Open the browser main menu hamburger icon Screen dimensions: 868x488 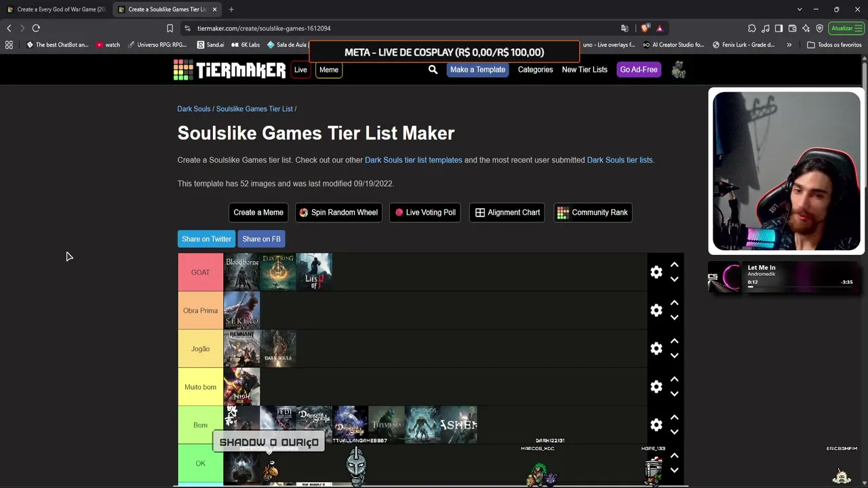pyautogui.click(x=859, y=28)
